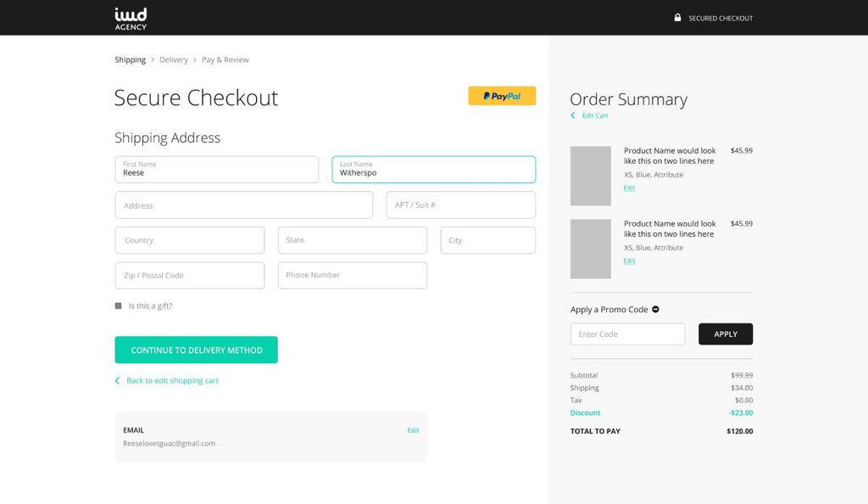The image size is (868, 504).
Task: Edit the second product in order summary
Action: point(629,260)
